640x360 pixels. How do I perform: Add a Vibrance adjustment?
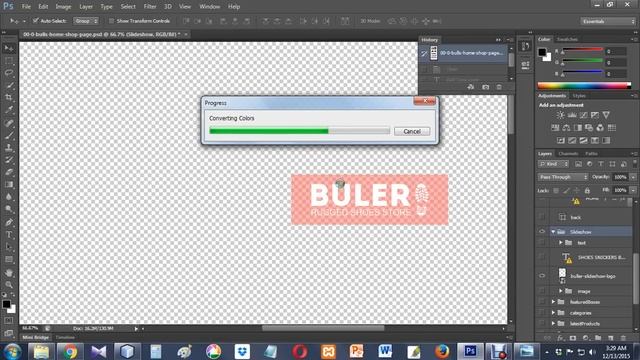[x=606, y=115]
